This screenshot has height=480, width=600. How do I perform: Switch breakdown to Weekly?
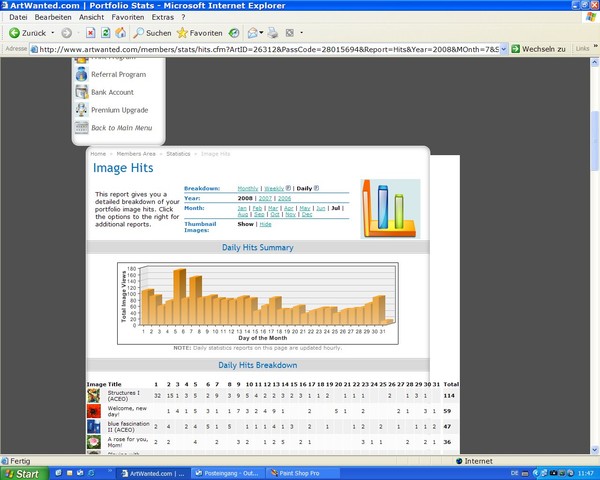point(274,188)
